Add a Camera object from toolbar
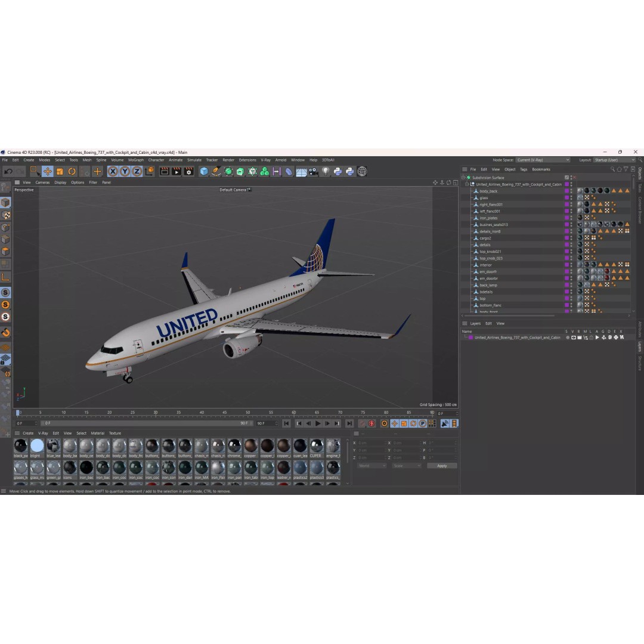644x644 pixels. tap(314, 171)
